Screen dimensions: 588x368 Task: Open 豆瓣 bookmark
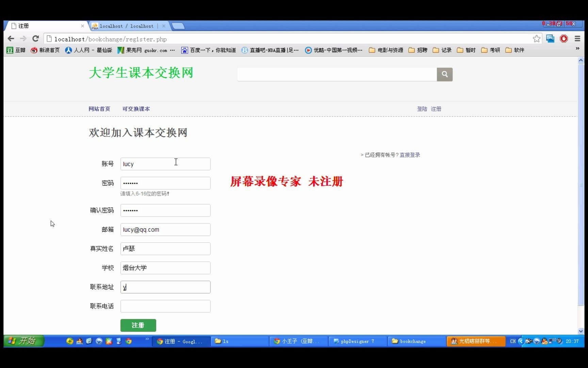pyautogui.click(x=16, y=50)
